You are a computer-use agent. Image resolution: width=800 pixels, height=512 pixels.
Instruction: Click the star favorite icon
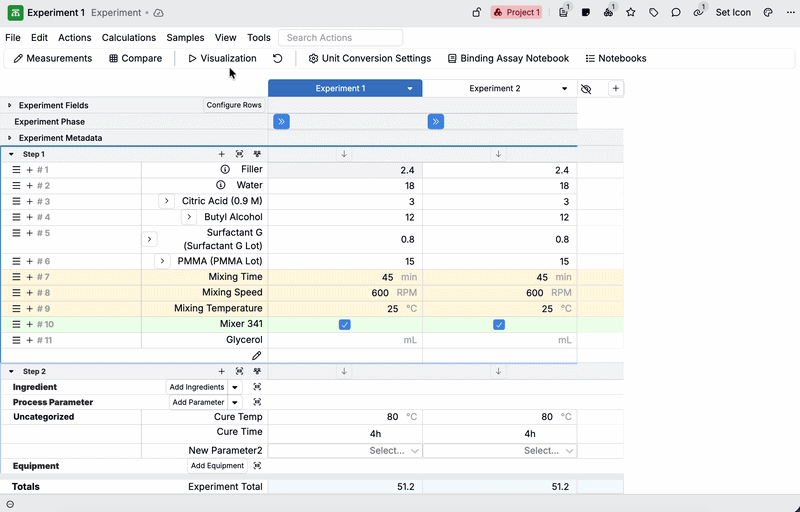coord(631,13)
